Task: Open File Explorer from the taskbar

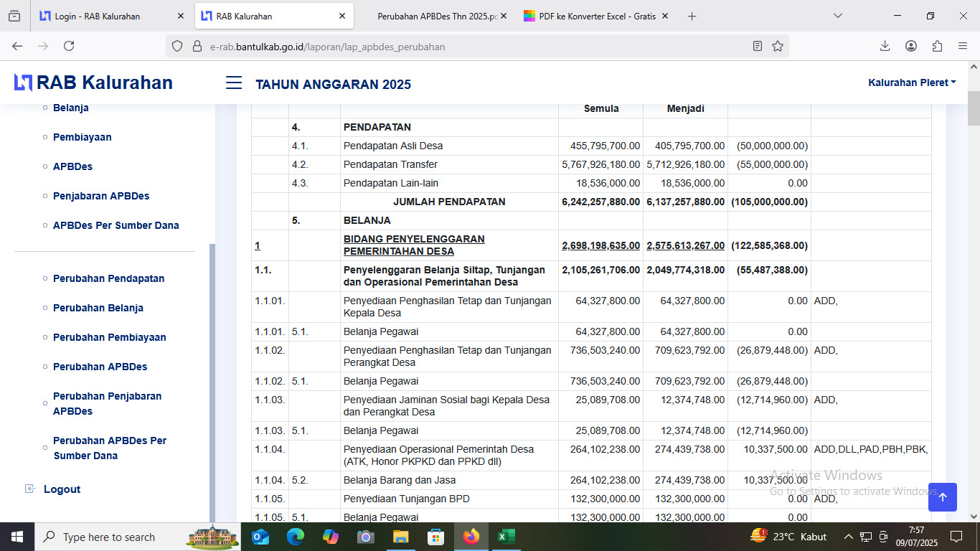Action: tap(401, 537)
